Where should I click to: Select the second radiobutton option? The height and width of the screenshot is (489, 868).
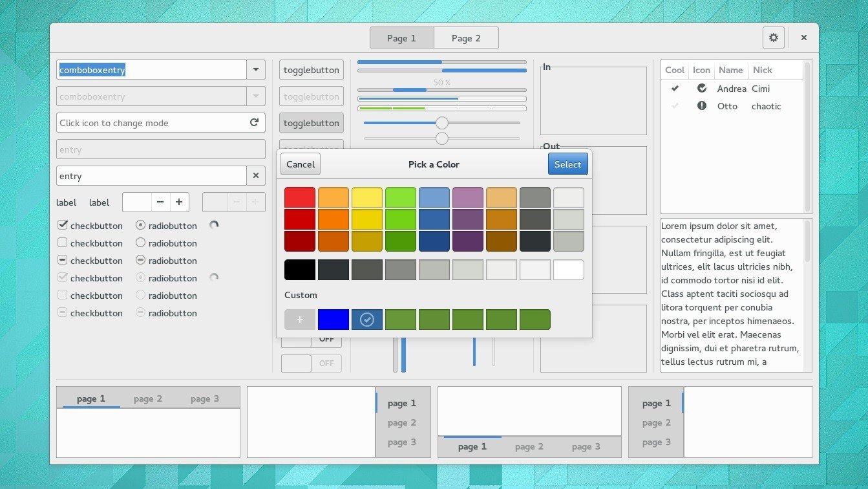point(140,243)
